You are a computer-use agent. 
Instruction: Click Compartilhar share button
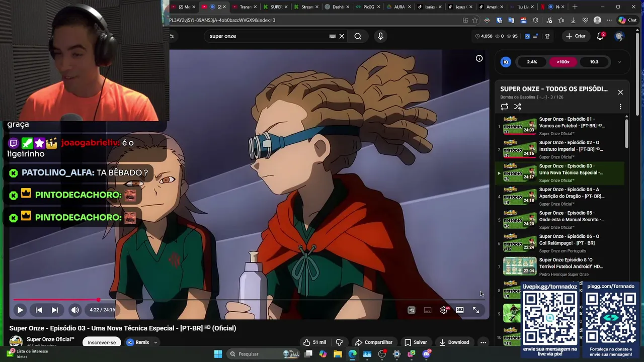(x=373, y=342)
